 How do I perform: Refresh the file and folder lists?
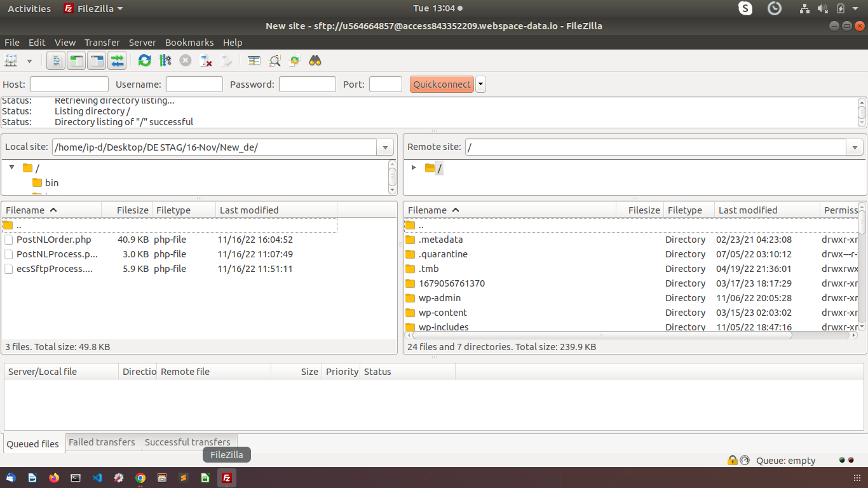point(145,61)
